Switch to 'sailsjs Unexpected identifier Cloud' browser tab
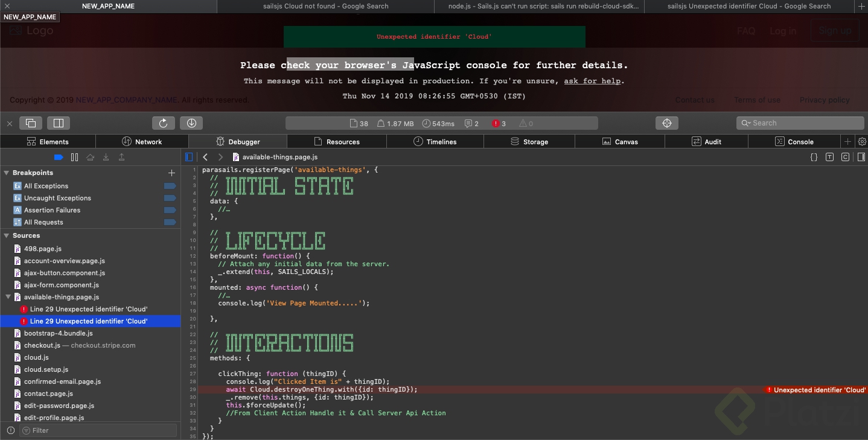 point(749,6)
